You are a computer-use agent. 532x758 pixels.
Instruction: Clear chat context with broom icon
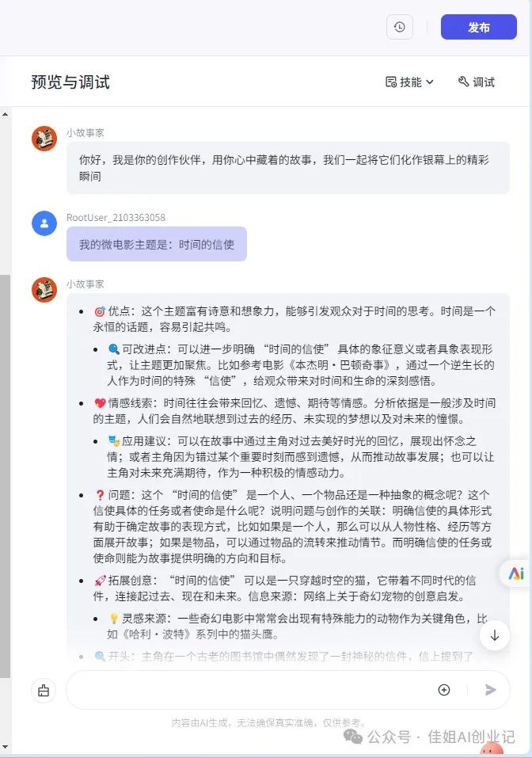click(x=44, y=691)
